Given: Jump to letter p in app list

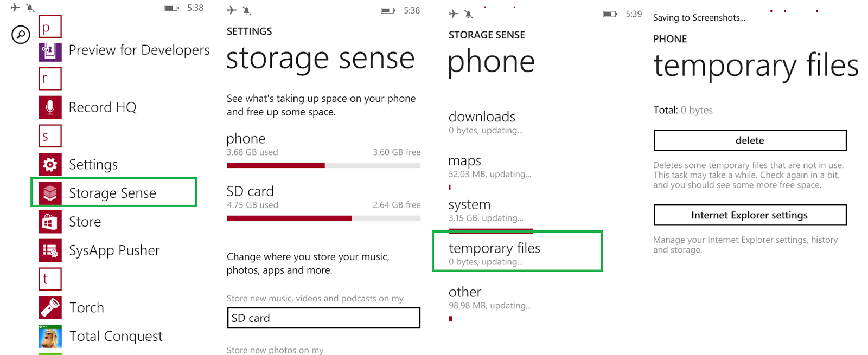Looking at the screenshot, I should pos(50,27).
